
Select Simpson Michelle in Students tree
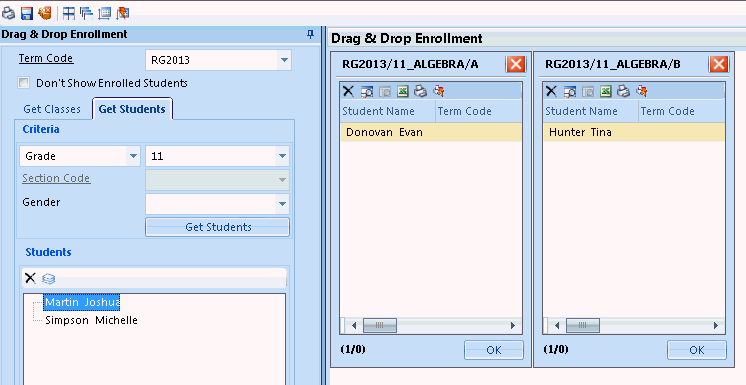coord(91,320)
